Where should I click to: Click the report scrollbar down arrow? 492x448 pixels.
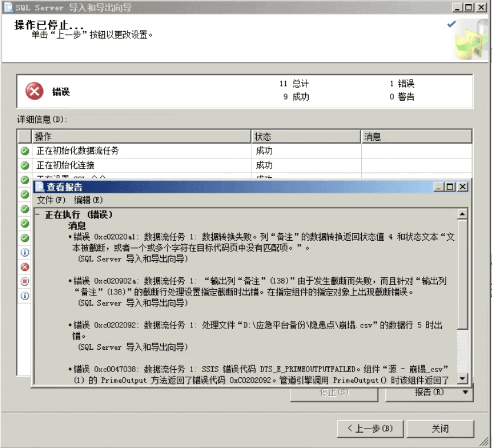coord(463,379)
